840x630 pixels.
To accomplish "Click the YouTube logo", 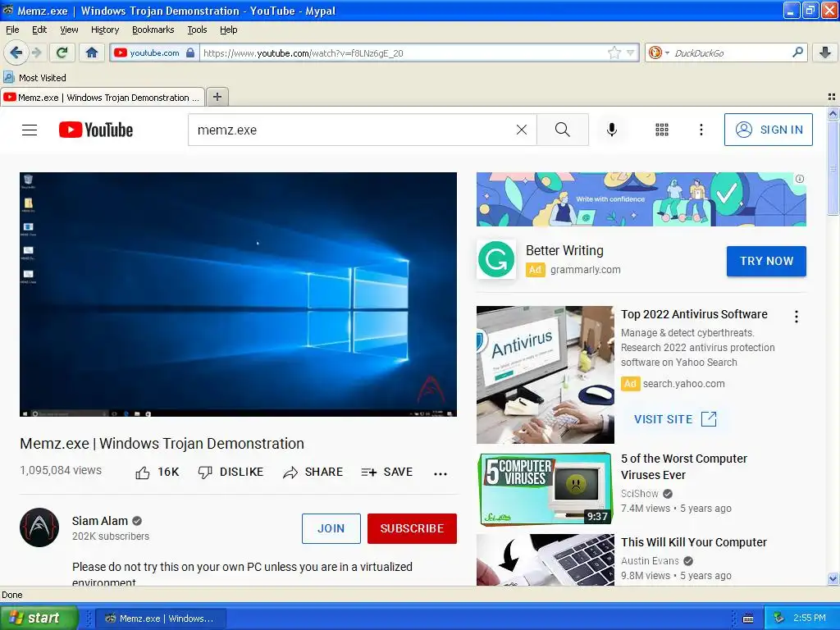I will pyautogui.click(x=96, y=130).
